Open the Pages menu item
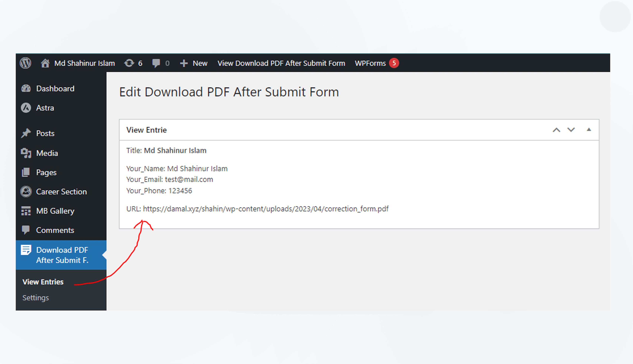 point(46,173)
